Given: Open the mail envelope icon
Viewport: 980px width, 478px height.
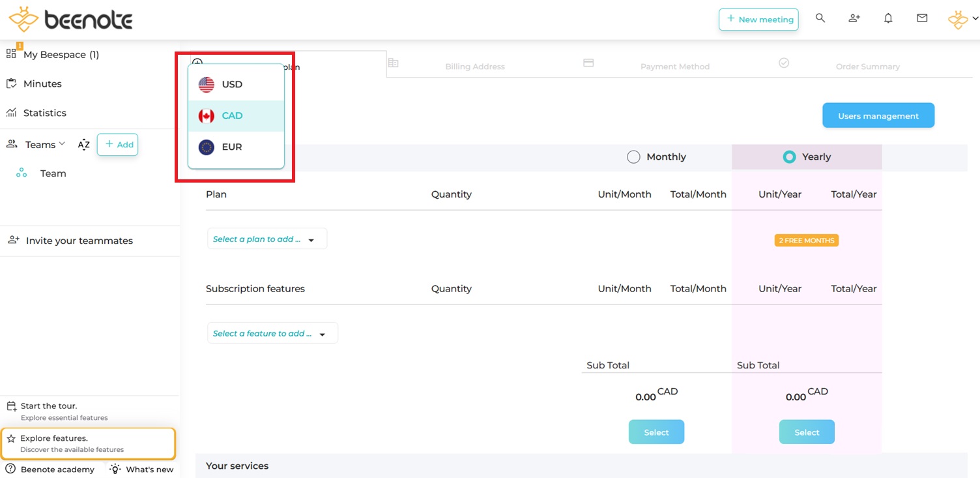Looking at the screenshot, I should click(x=922, y=18).
